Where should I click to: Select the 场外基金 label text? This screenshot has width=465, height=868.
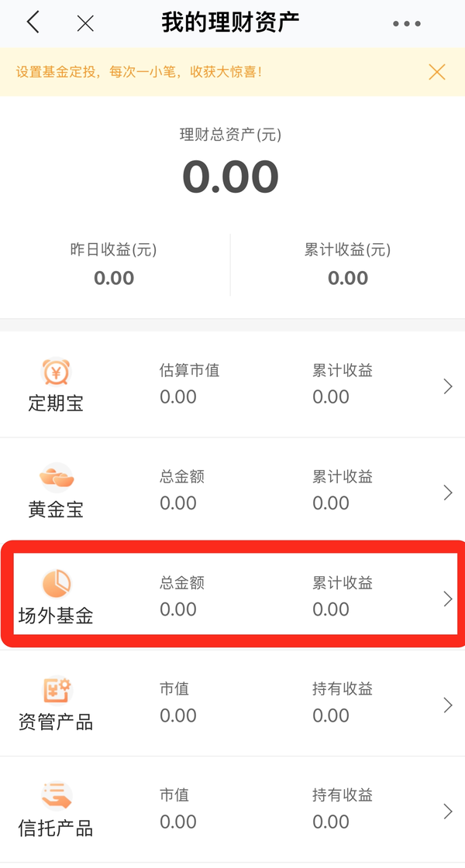tap(56, 616)
